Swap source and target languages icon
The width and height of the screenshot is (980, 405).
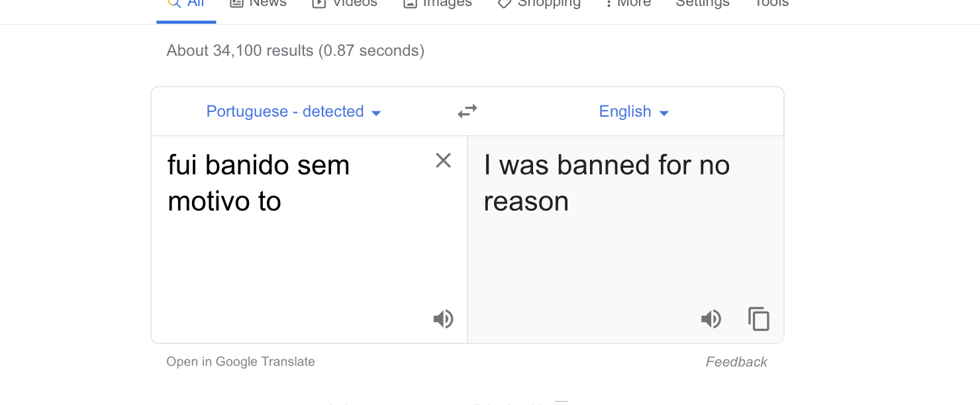pos(467,111)
